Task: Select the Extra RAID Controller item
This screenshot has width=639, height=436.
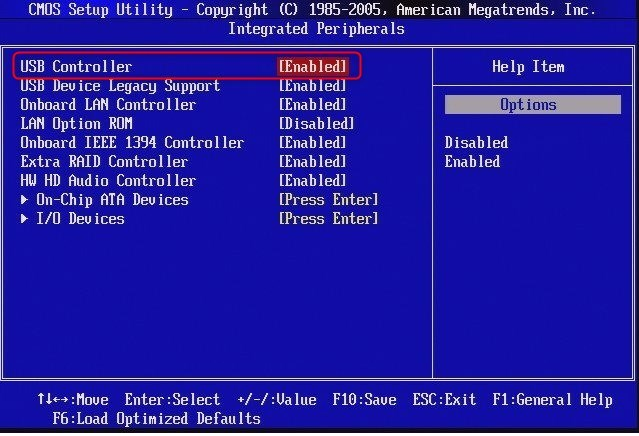Action: coord(104,162)
